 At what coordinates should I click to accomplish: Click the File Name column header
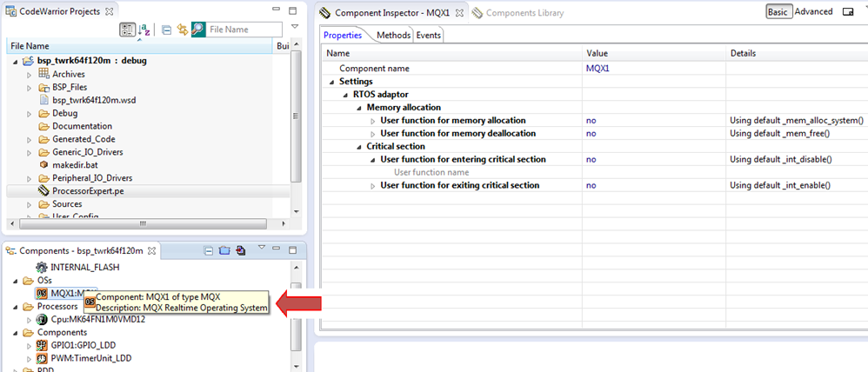(141, 46)
